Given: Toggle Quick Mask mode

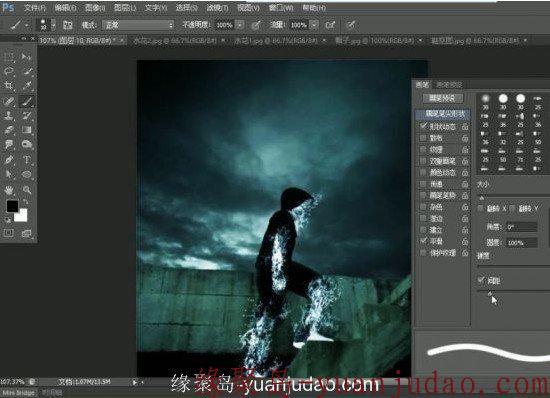Looking at the screenshot, I should (9, 233).
